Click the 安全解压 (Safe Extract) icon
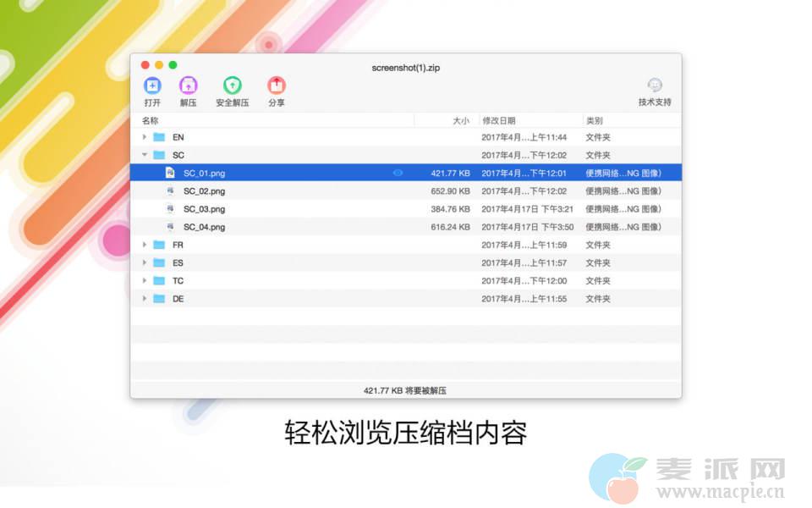812x508 pixels. (232, 86)
